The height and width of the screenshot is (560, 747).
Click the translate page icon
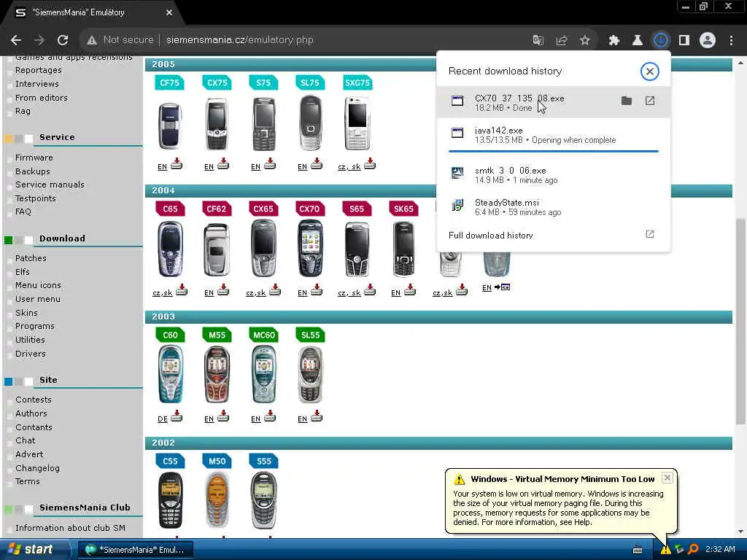(538, 41)
